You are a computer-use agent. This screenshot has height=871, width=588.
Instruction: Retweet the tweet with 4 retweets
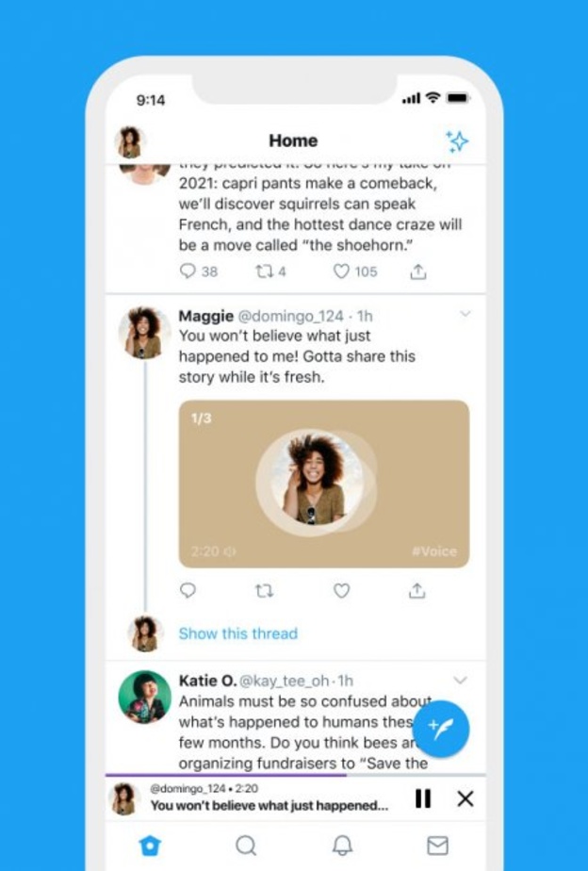(x=265, y=271)
